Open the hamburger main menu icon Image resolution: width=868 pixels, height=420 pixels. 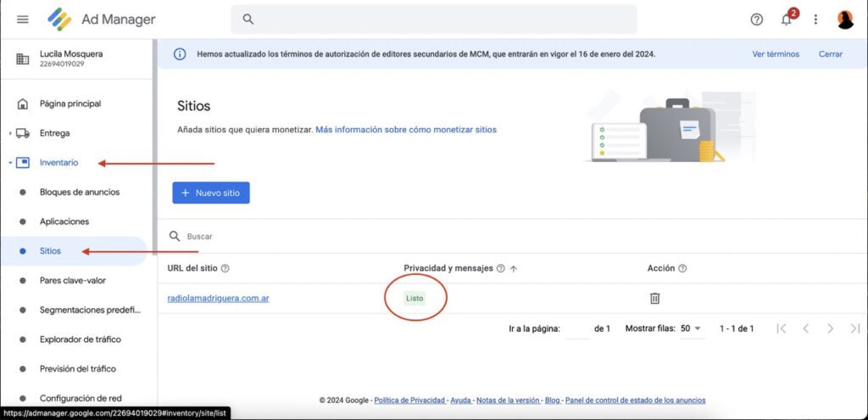point(22,20)
